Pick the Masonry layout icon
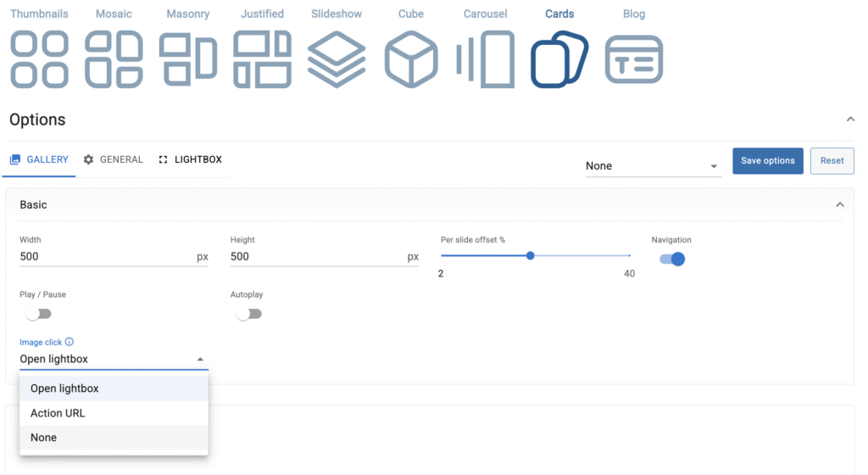 (188, 59)
